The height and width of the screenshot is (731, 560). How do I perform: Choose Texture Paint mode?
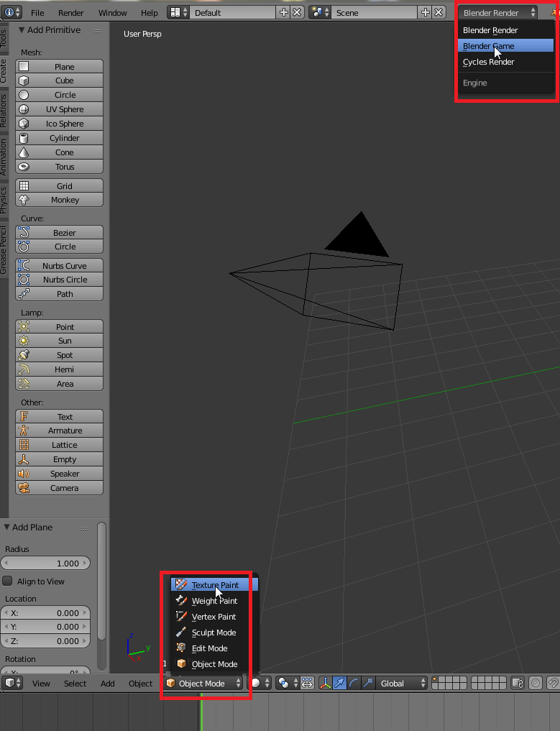214,585
